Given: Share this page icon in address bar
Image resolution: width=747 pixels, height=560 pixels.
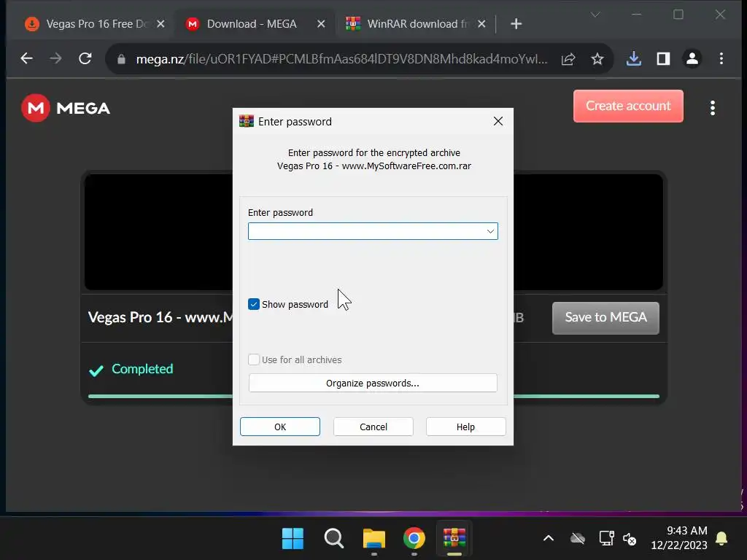Looking at the screenshot, I should pos(568,59).
